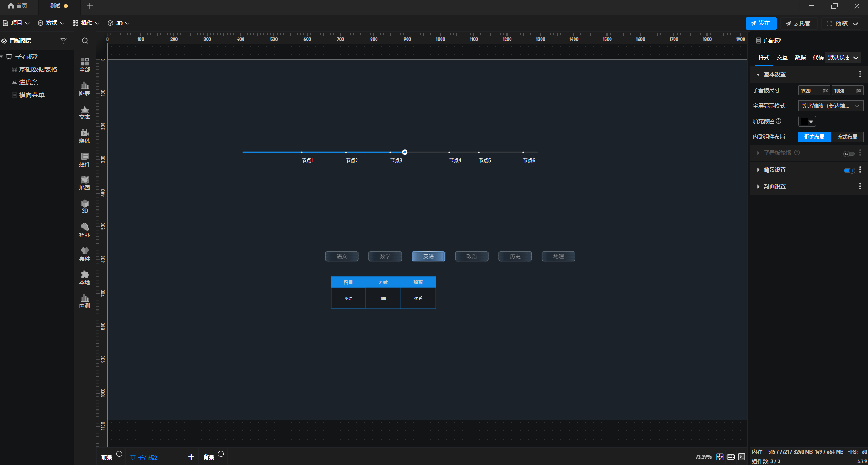Switch to the 样式 tab
This screenshot has height=465, width=868.
764,58
